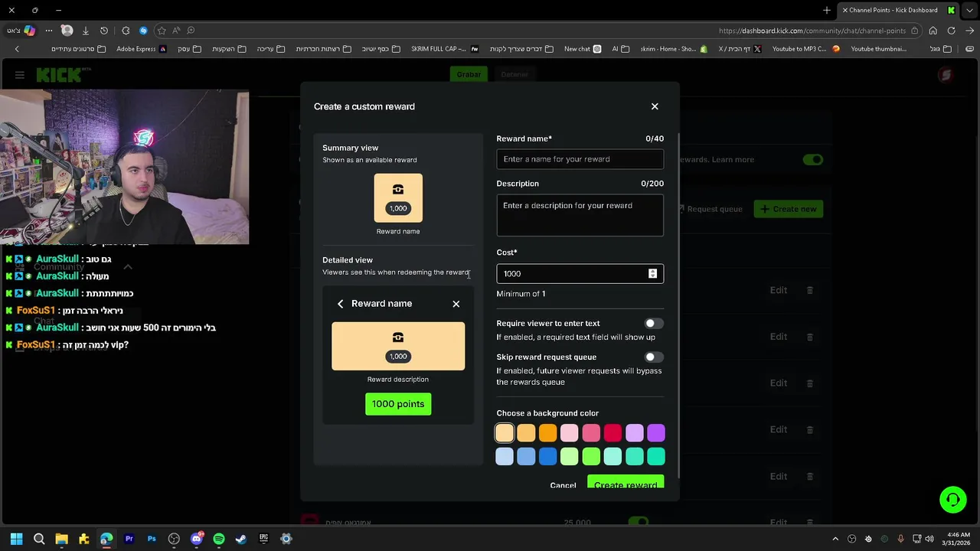The height and width of the screenshot is (551, 980).
Task: Open the Windows Start menu
Action: (x=17, y=539)
